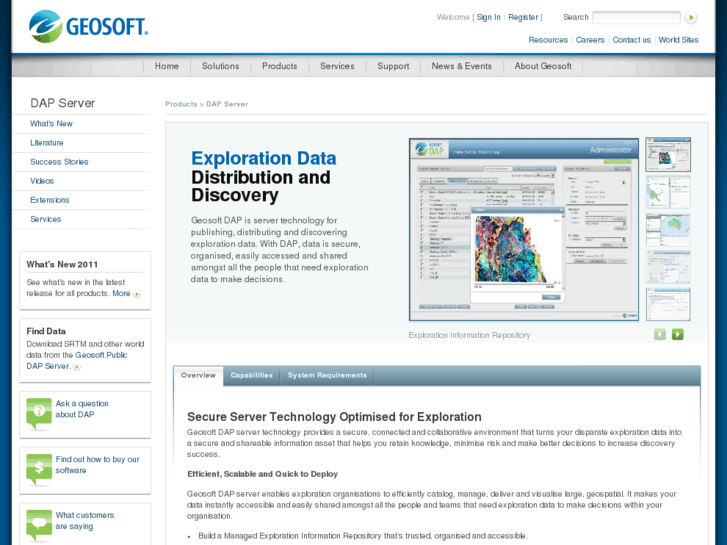This screenshot has width=727, height=545.
Task: Switch to the Overview tab
Action: (198, 375)
